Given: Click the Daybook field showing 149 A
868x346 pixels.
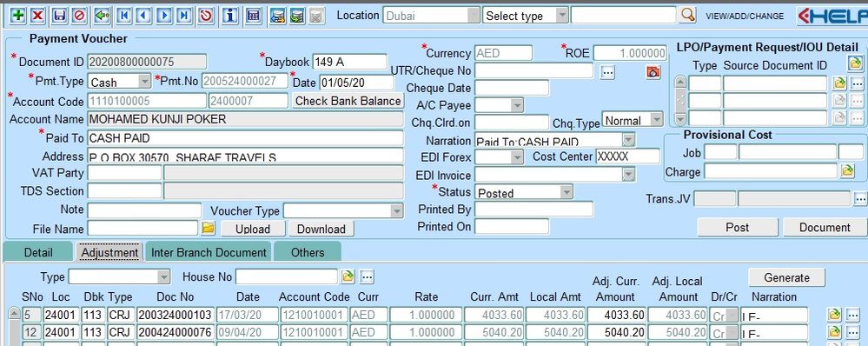Looking at the screenshot, I should point(350,62).
